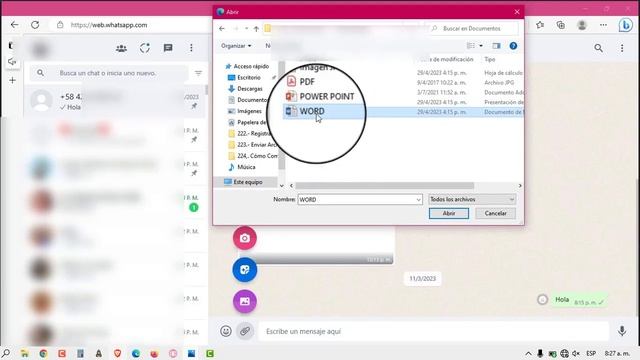Select Acceso rápido in navigation pane
640x360 pixels.
point(251,66)
